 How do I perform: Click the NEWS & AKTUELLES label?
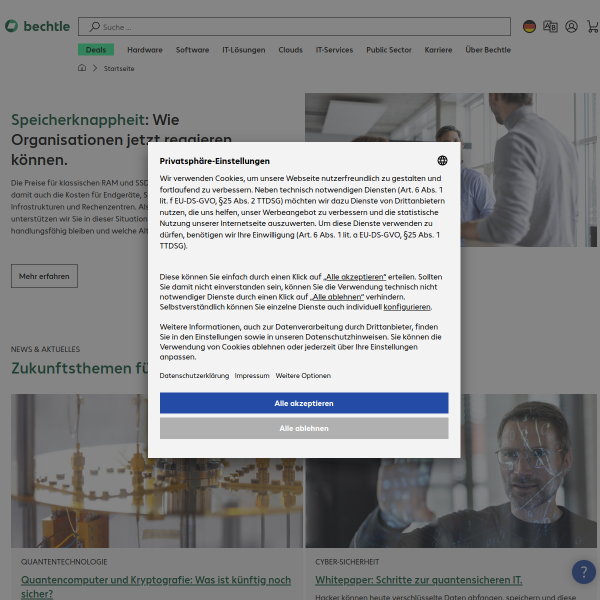click(x=45, y=349)
